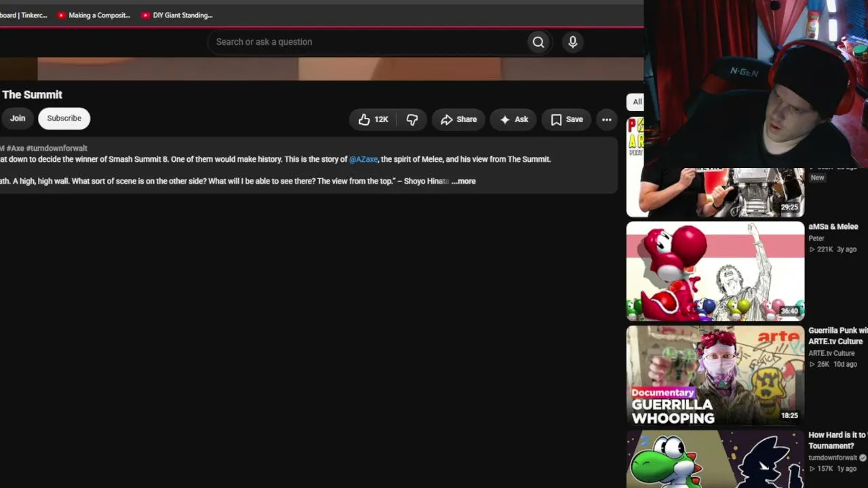Visit the ARTE.tv Culture channel name
Image resolution: width=868 pixels, height=488 pixels.
(831, 353)
